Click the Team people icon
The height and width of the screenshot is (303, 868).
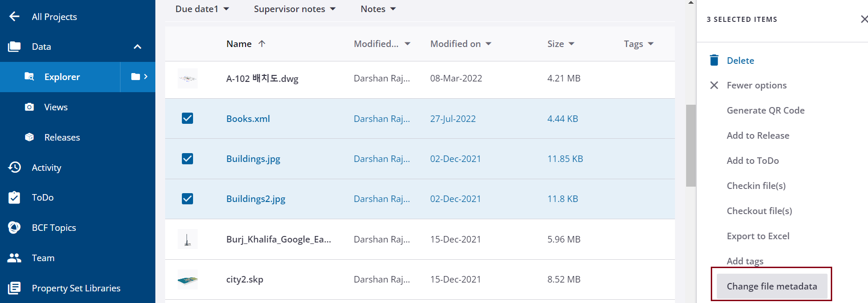click(x=14, y=258)
